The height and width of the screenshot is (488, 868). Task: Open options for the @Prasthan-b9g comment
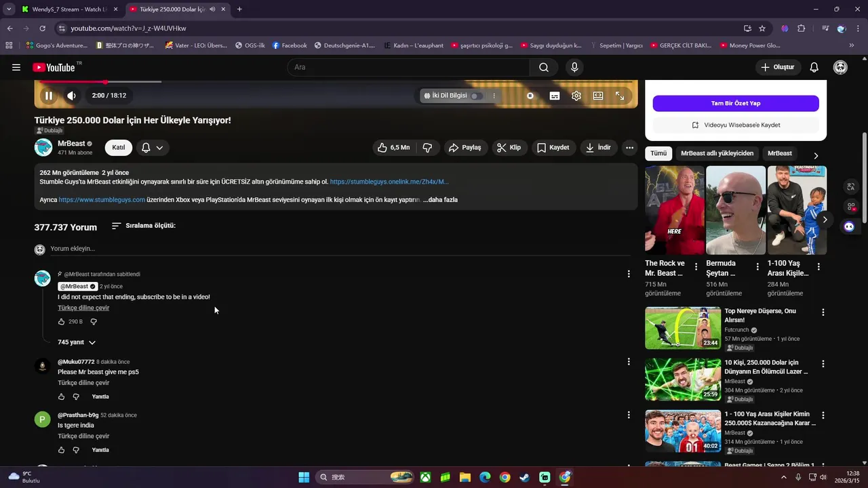coord(629,415)
